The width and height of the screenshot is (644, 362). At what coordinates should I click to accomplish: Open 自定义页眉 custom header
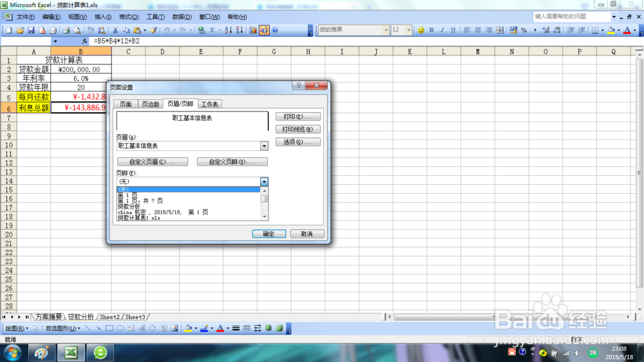point(153,162)
